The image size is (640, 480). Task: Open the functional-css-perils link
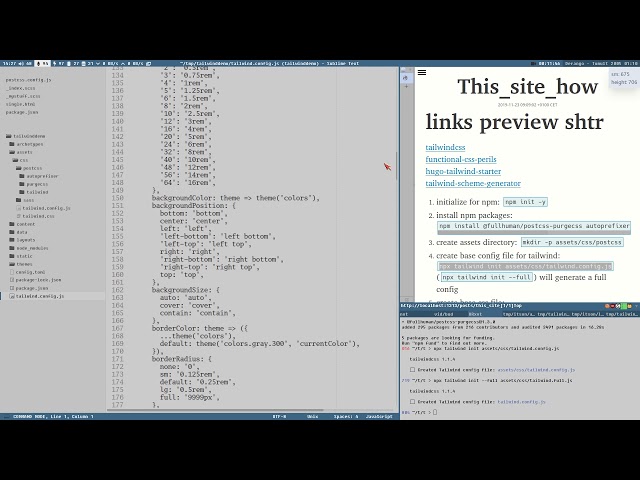tap(461, 159)
